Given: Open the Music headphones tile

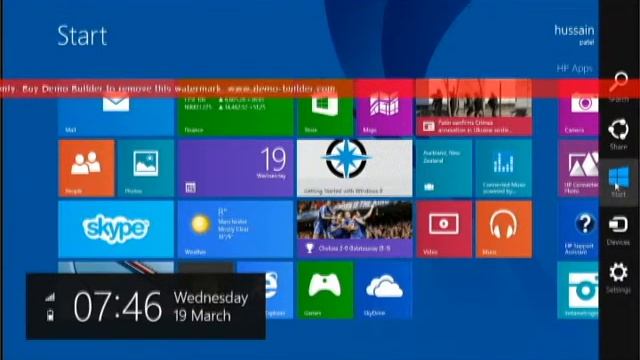Looking at the screenshot, I should 504,229.
